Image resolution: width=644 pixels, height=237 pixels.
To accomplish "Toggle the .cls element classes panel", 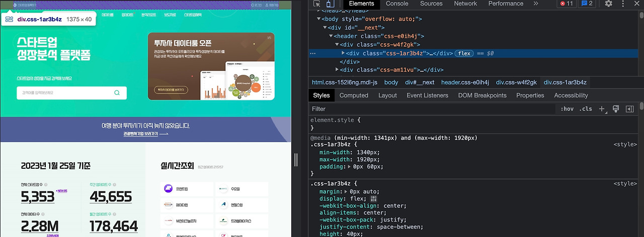I will 586,109.
